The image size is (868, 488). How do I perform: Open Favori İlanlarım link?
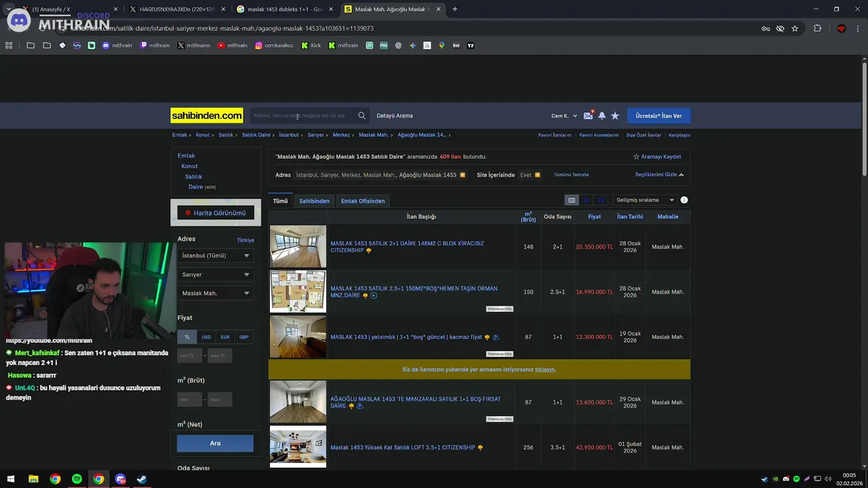(555, 135)
